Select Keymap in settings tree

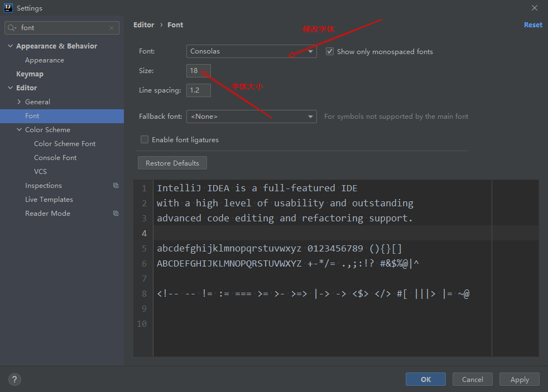pos(30,74)
